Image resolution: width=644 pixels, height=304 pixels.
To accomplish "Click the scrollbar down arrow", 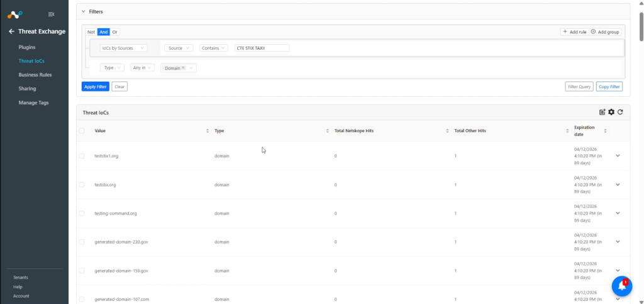I will coord(641,301).
